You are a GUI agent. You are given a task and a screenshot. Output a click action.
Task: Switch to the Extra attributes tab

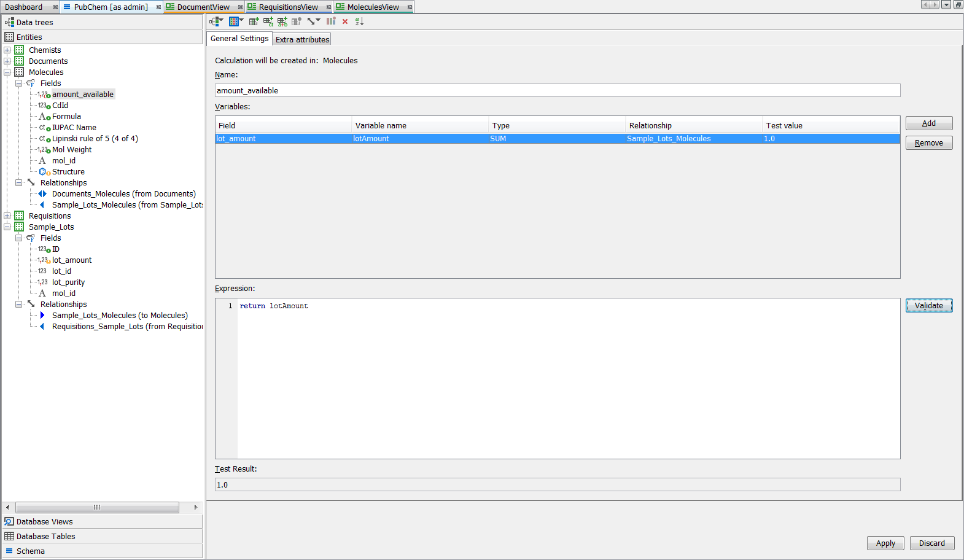[302, 39]
